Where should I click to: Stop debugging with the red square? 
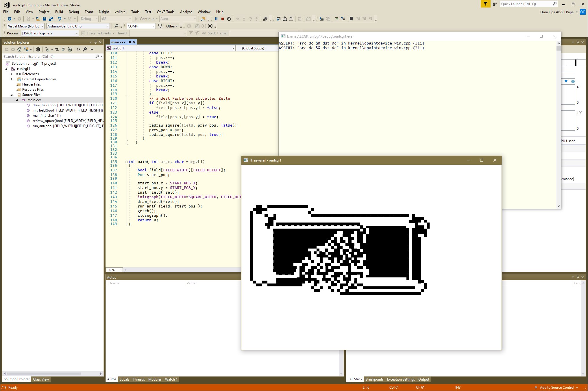pyautogui.click(x=223, y=19)
